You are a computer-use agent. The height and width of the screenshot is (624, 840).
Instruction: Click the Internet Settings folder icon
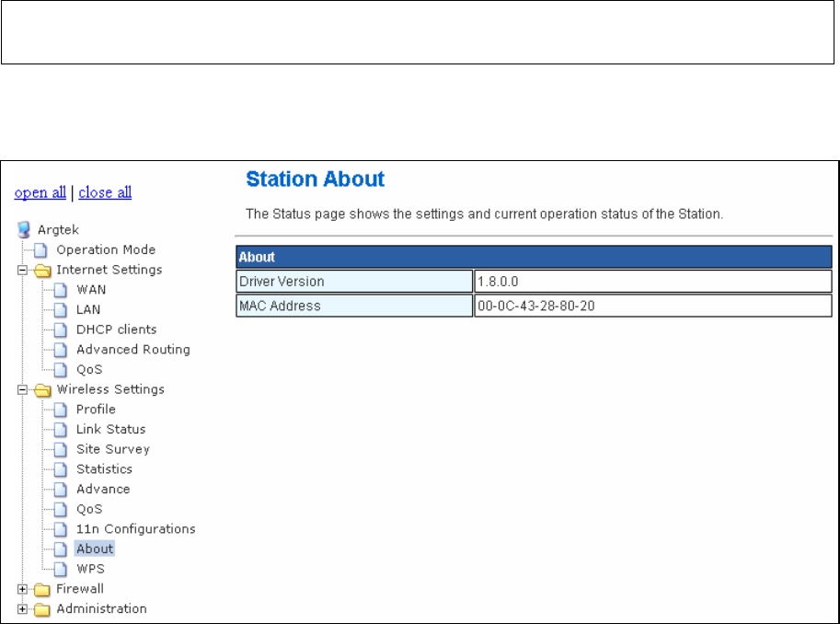click(x=41, y=271)
